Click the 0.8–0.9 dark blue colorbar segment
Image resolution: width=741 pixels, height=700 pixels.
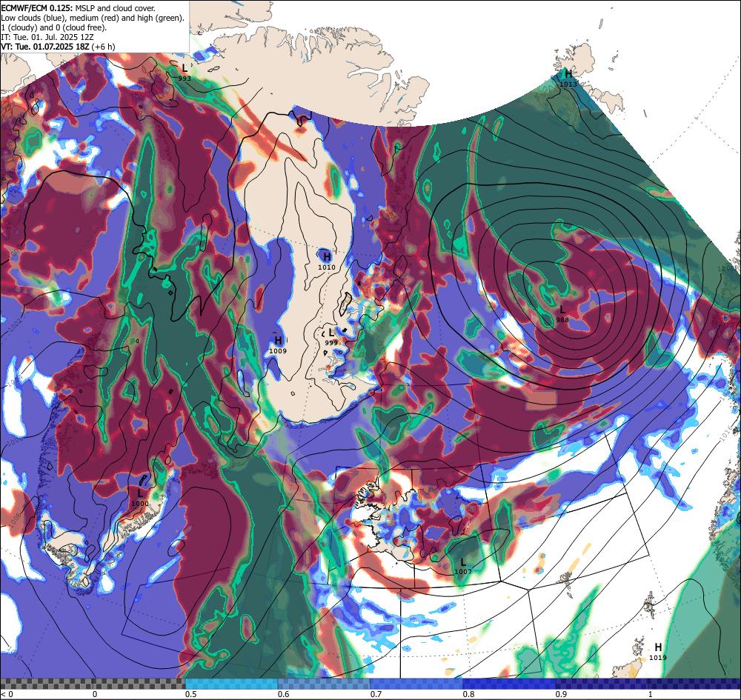coord(510,684)
